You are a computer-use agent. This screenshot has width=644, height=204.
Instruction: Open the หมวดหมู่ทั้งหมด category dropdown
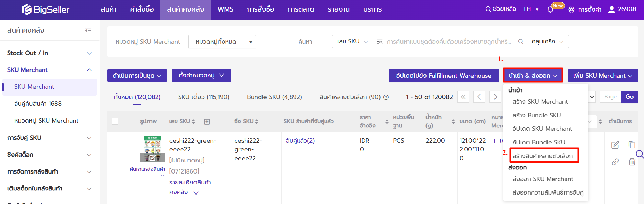(222, 42)
